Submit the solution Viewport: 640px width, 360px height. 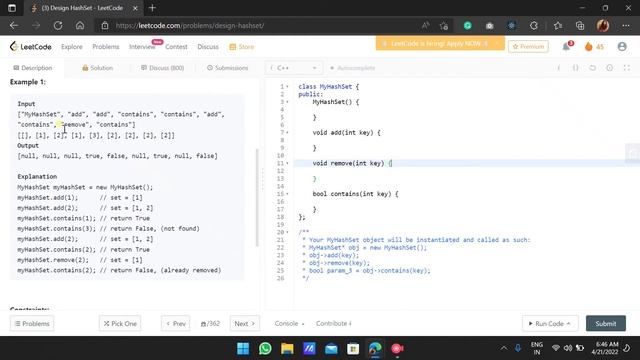click(x=606, y=323)
